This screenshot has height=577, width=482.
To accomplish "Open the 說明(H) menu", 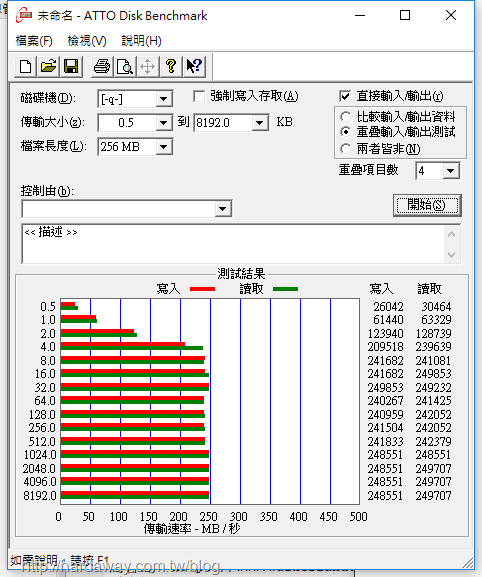I will tap(141, 41).
